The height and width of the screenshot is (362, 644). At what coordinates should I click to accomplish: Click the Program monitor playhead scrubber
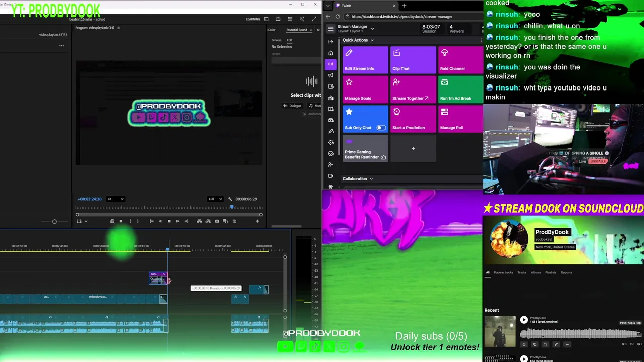click(x=232, y=207)
